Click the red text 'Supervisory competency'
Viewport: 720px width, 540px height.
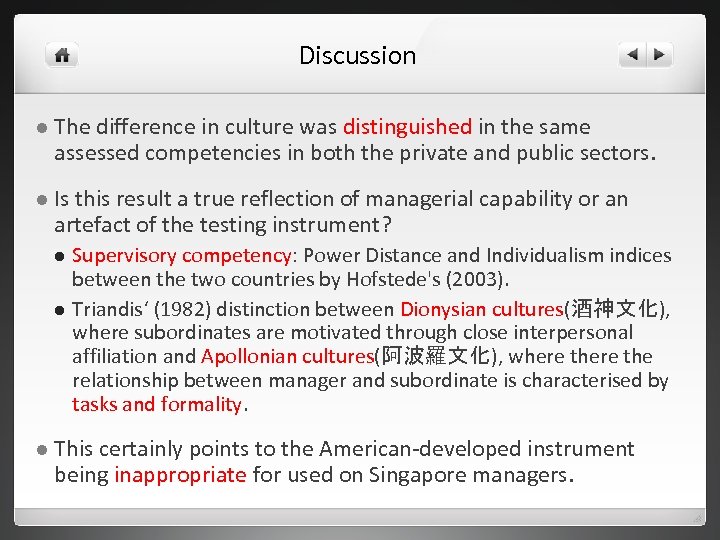tap(182, 256)
